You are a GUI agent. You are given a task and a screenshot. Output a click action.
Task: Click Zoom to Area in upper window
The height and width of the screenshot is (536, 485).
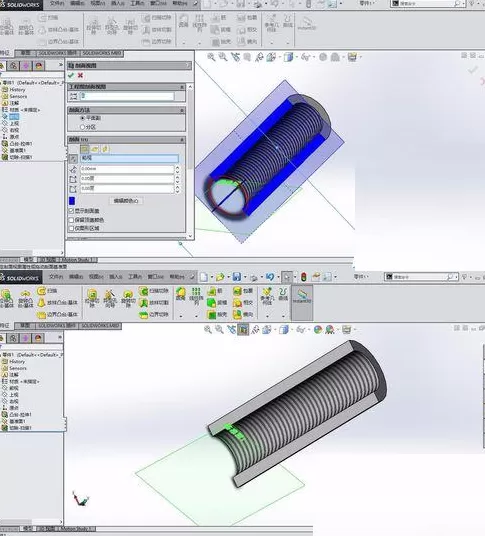tap(223, 57)
